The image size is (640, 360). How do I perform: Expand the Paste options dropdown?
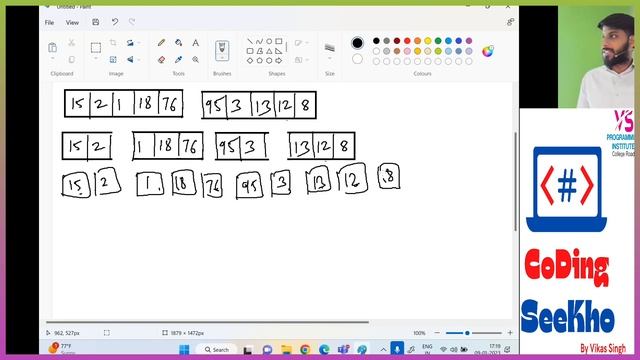(52, 59)
